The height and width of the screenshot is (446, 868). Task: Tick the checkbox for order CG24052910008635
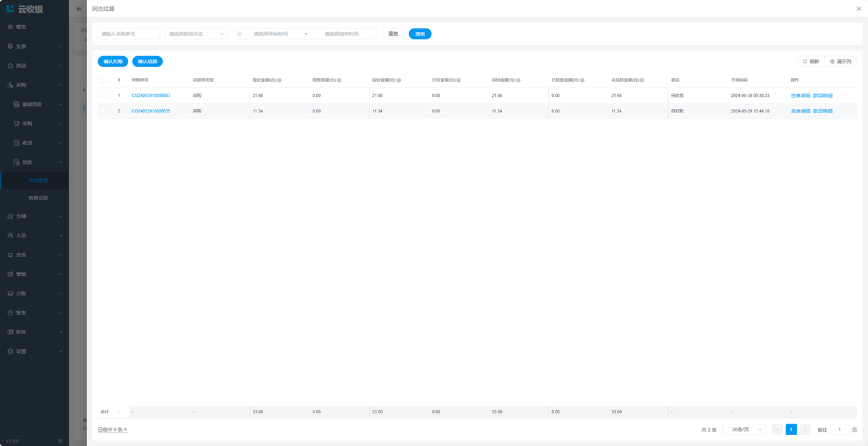point(103,111)
